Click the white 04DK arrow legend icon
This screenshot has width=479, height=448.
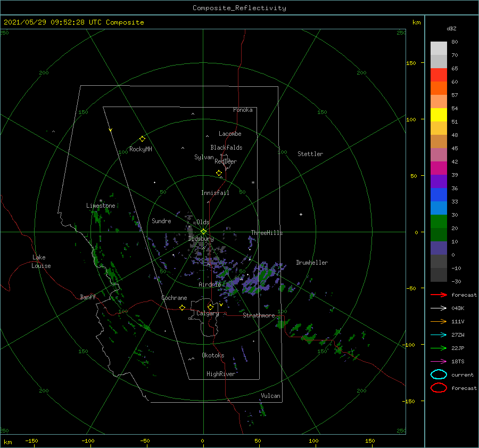pyautogui.click(x=439, y=308)
